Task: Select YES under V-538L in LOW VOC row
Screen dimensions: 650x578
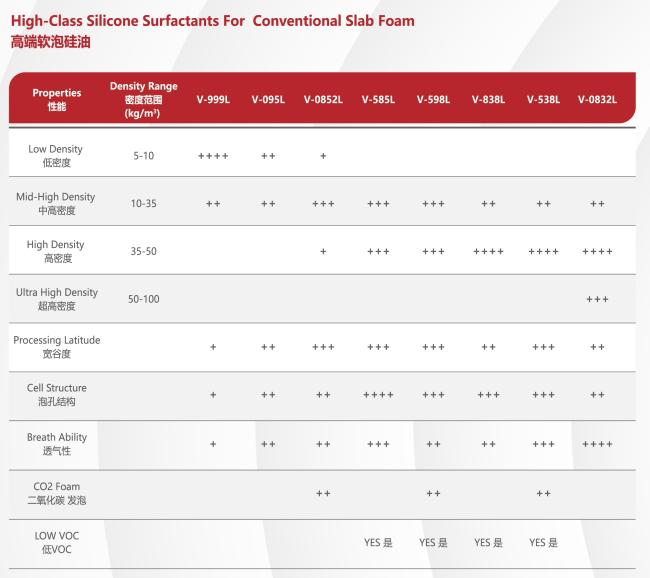Action: (x=543, y=542)
